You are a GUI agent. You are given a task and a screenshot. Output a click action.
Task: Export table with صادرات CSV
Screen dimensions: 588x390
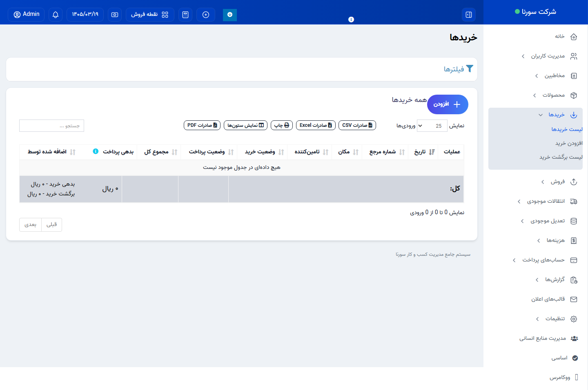(357, 125)
